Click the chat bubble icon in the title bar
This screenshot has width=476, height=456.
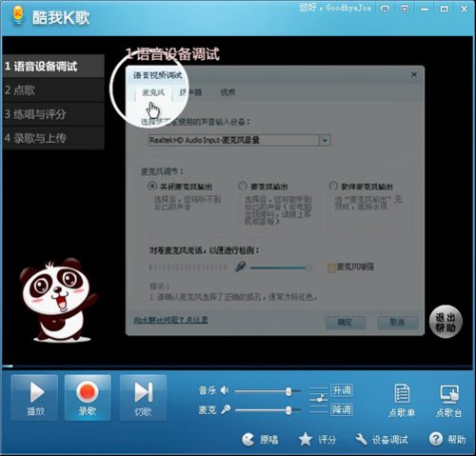(385, 9)
